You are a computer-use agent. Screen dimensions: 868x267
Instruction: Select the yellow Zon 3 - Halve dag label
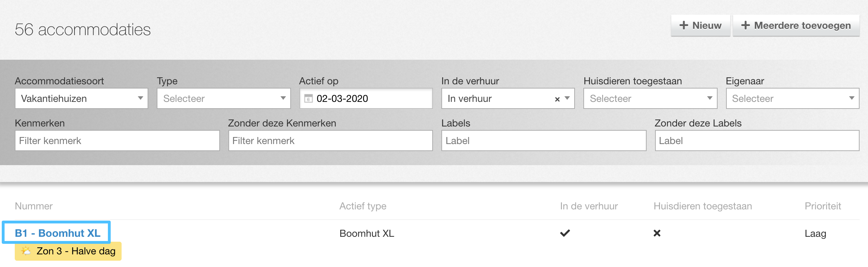pyautogui.click(x=68, y=251)
